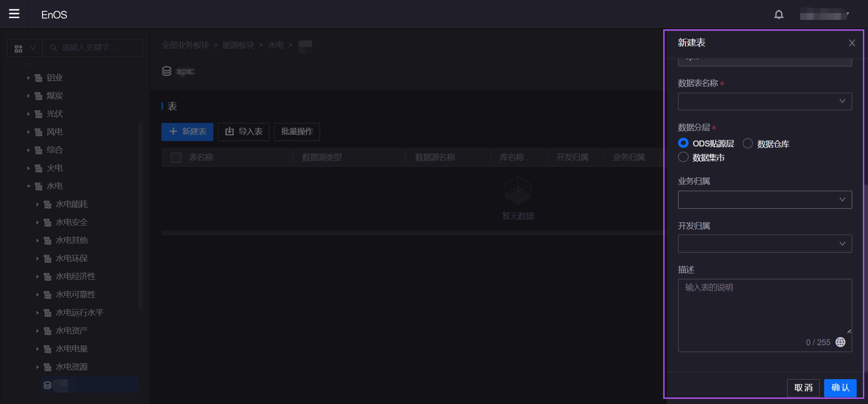The image size is (868, 404).
Task: Click the 开发归属 column header
Action: [x=572, y=158]
